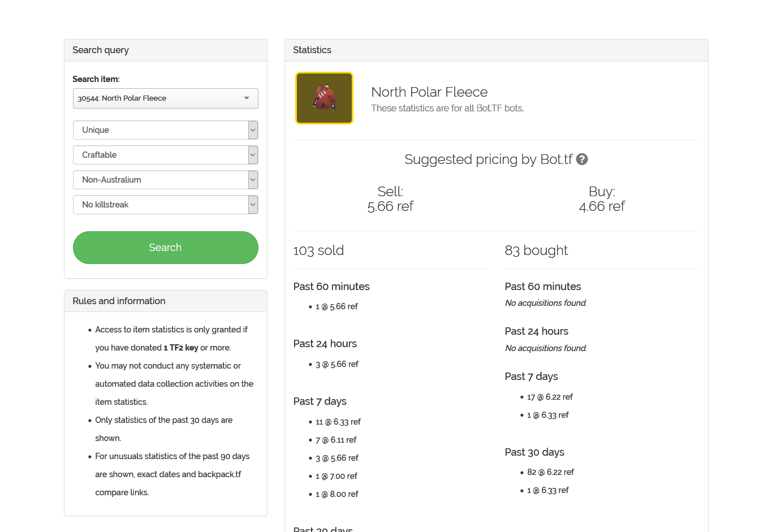
Task: Click the suggested Sell price 5.66 ref
Action: pyautogui.click(x=390, y=206)
